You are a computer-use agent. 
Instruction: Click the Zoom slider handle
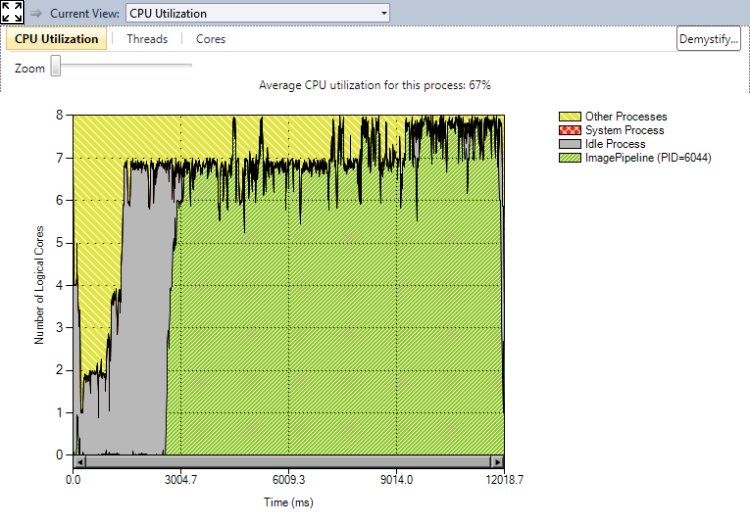pos(56,66)
